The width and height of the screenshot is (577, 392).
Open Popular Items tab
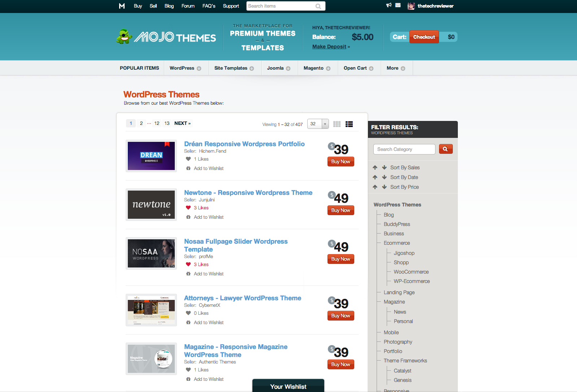(139, 68)
